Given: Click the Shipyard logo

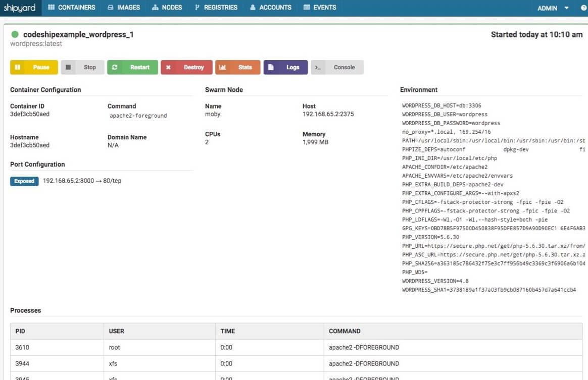Looking at the screenshot, I should pos(20,8).
